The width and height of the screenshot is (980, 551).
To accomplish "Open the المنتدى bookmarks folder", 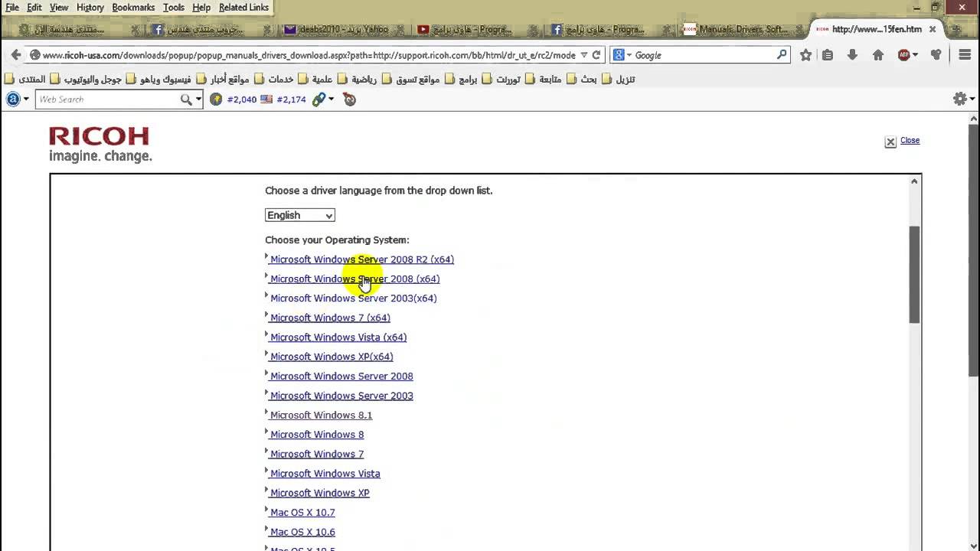I will pos(25,79).
